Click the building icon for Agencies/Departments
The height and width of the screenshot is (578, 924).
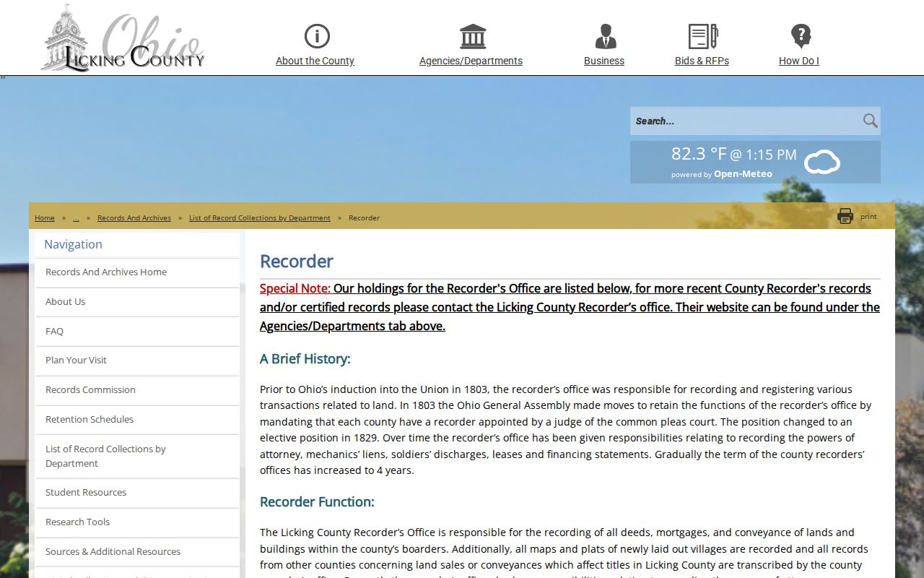[473, 36]
